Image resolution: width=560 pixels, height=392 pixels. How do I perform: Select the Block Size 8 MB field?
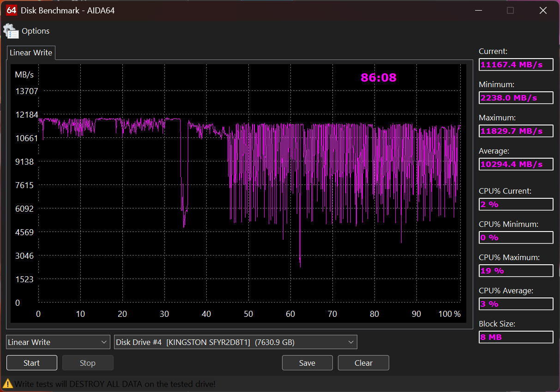point(516,337)
